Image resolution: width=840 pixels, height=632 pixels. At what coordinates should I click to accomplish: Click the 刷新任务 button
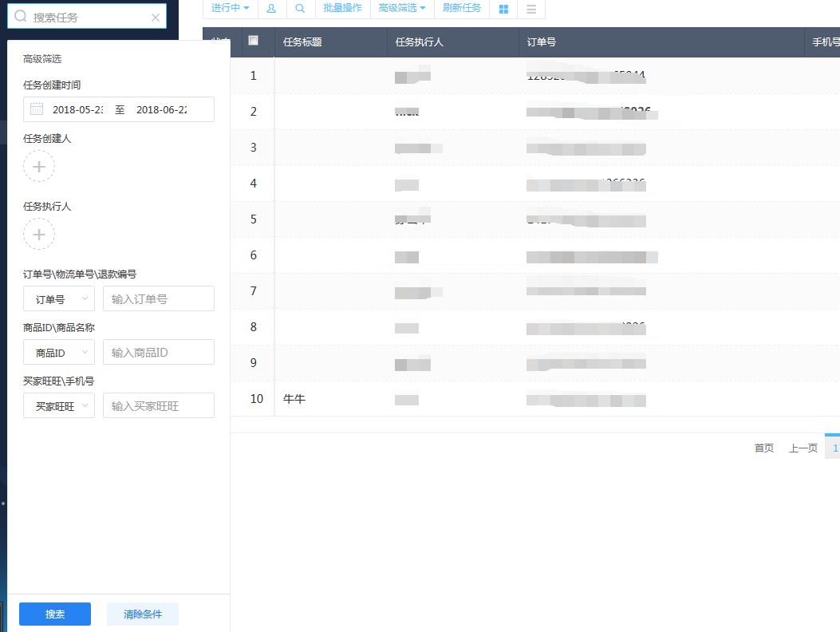462,8
